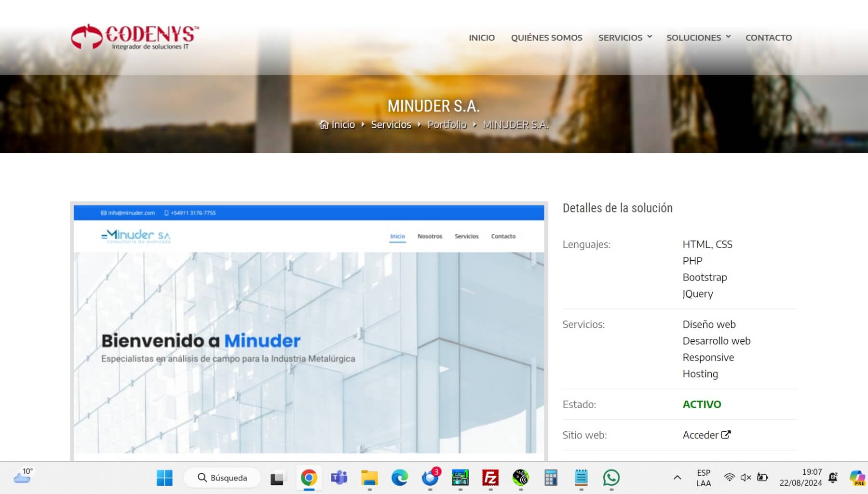Click the ACTIVO status text

coord(702,404)
